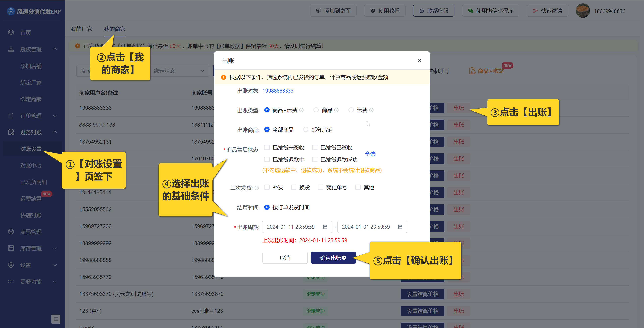Check the 补发 checkbox

pyautogui.click(x=267, y=187)
